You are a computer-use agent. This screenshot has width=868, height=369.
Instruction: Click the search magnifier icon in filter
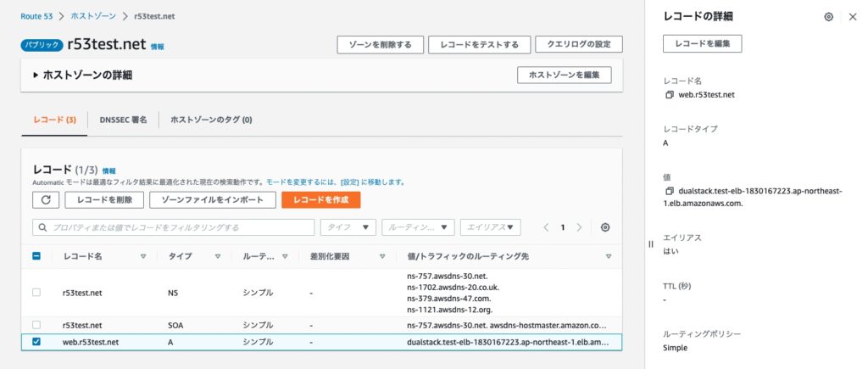tap(43, 227)
